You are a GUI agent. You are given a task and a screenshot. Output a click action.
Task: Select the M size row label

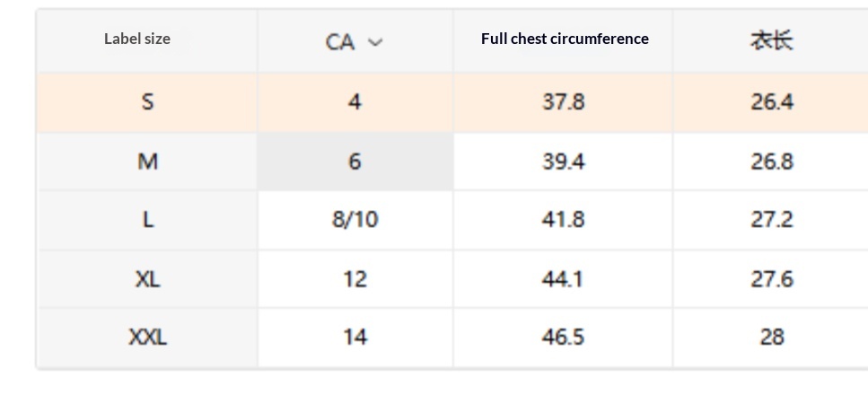147,162
